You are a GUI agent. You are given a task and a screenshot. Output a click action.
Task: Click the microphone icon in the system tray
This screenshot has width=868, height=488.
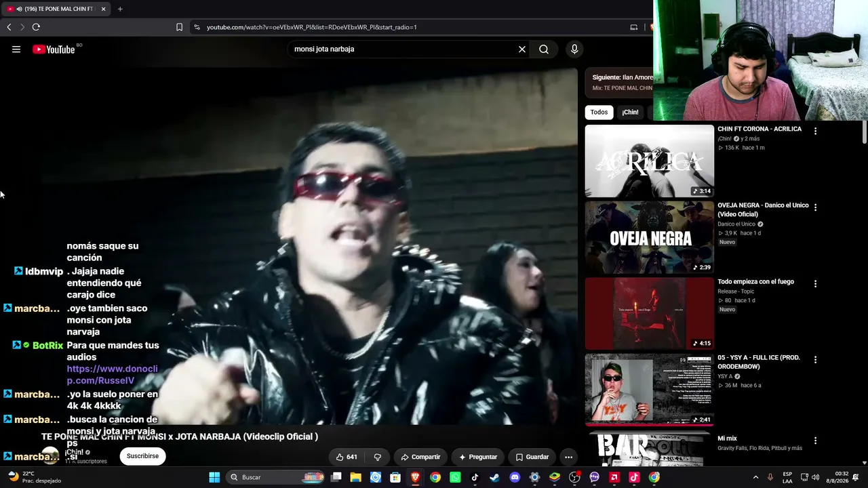(x=770, y=477)
